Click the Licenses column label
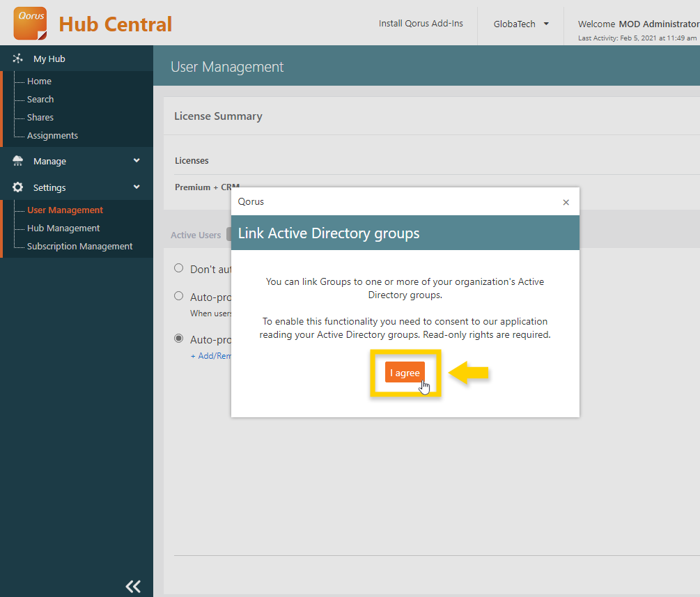The height and width of the screenshot is (597, 700). pyautogui.click(x=192, y=160)
